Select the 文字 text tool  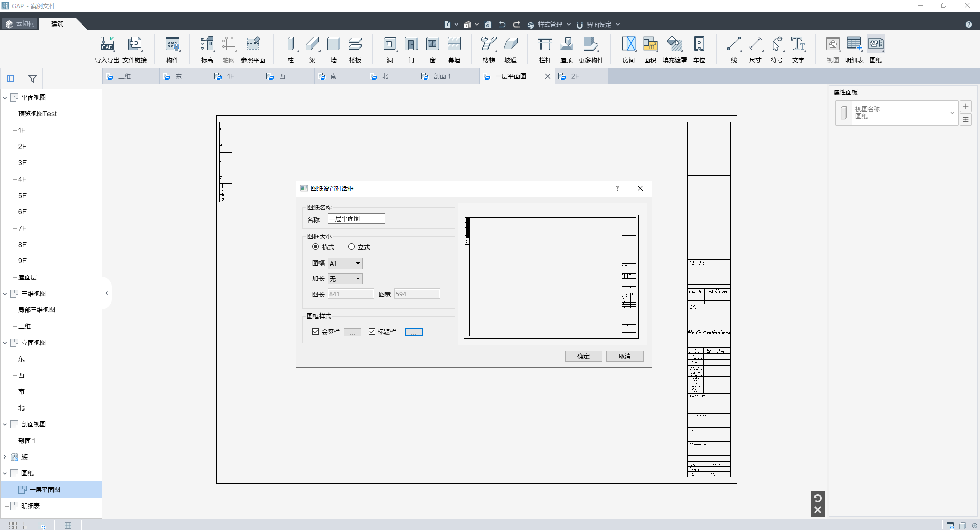tap(798, 50)
